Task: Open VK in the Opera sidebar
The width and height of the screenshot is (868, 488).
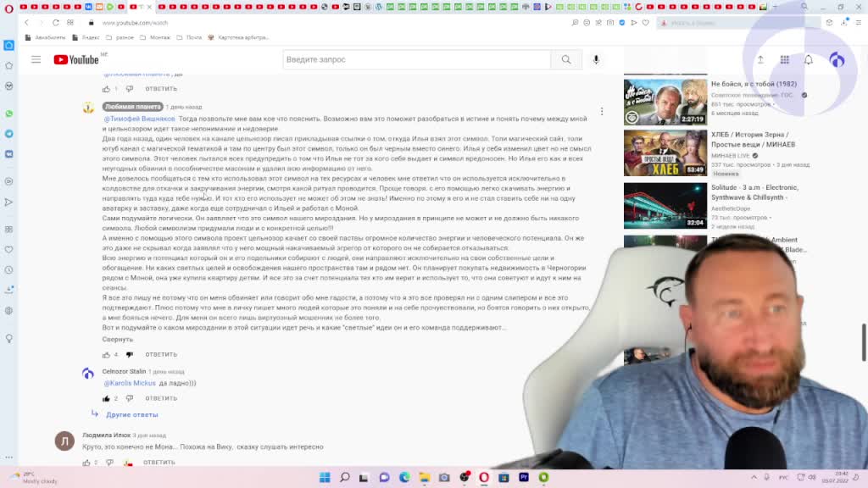Action: tap(8, 154)
